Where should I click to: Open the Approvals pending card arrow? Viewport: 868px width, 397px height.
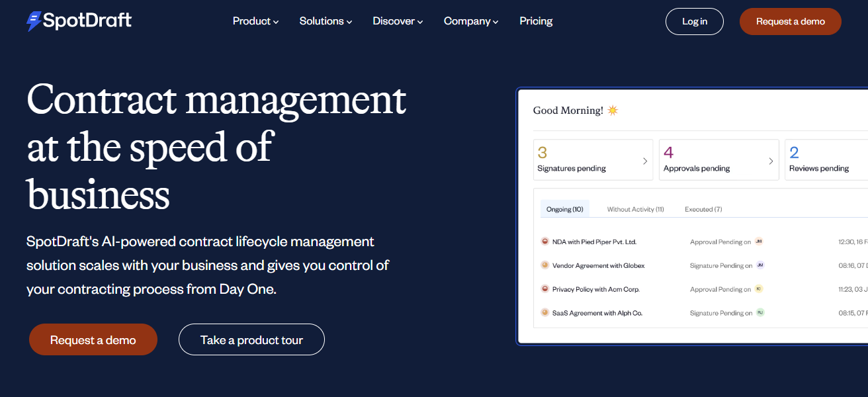[771, 161]
